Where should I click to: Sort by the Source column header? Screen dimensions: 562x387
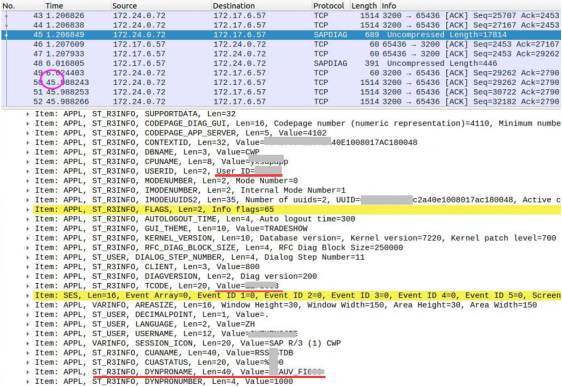coord(124,6)
